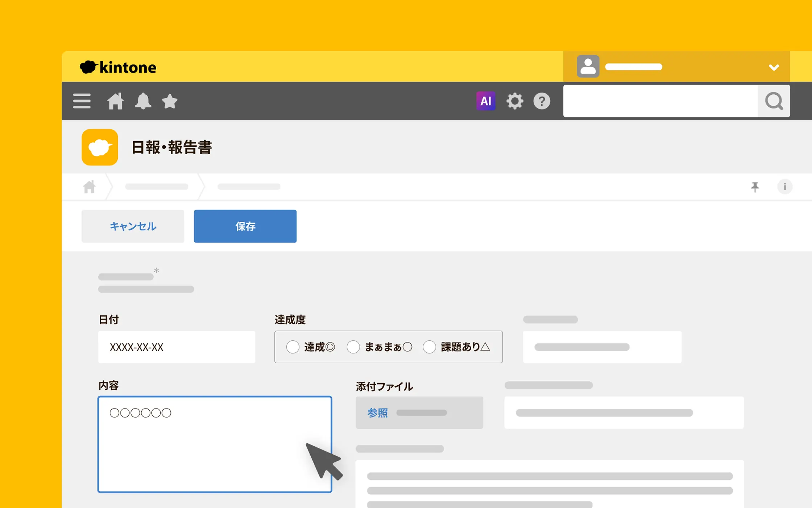Select the 課題あり△ radio option

(429, 347)
